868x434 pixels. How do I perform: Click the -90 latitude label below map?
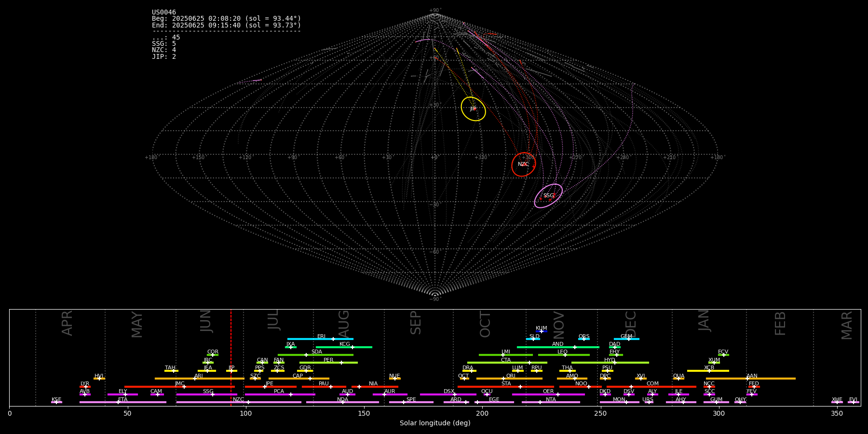pyautogui.click(x=434, y=299)
